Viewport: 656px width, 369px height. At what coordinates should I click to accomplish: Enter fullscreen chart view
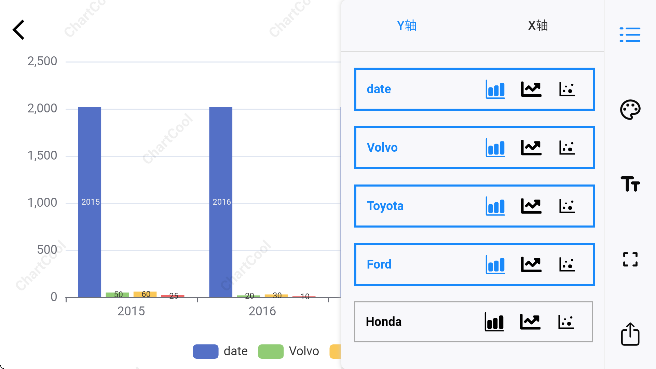(x=630, y=259)
